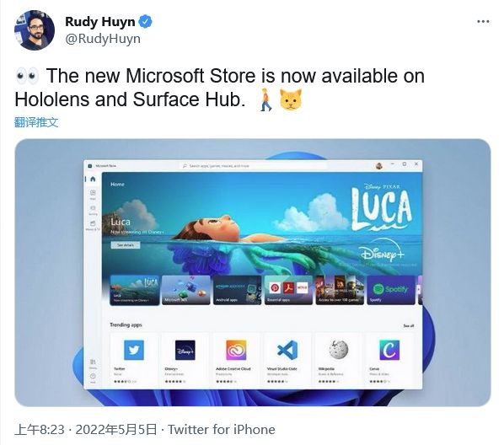Open the tweet's three-dot more menu

click(x=483, y=22)
